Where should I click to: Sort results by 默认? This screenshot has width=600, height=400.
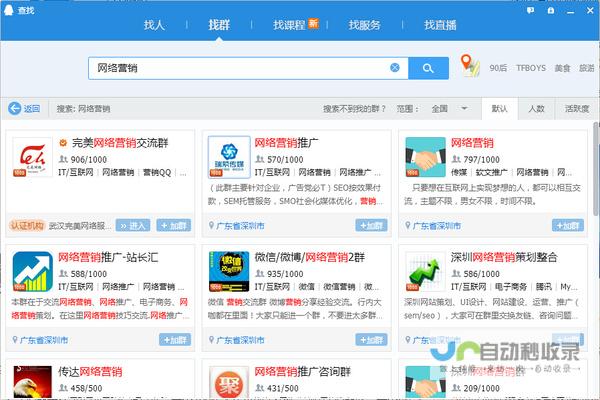pos(499,109)
